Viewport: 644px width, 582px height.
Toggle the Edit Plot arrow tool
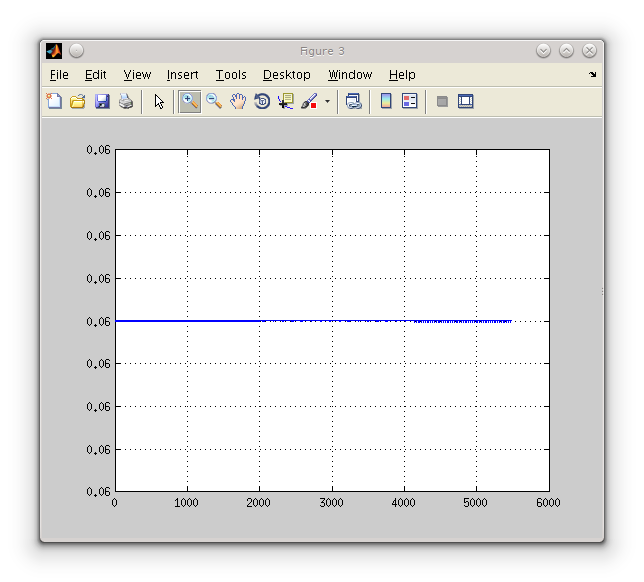click(x=159, y=101)
